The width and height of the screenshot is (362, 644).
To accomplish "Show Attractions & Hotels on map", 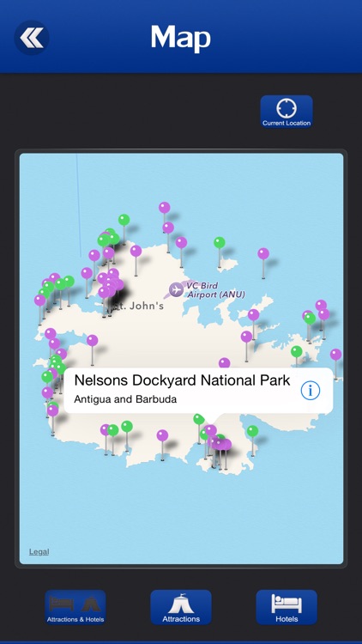I will click(x=75, y=607).
